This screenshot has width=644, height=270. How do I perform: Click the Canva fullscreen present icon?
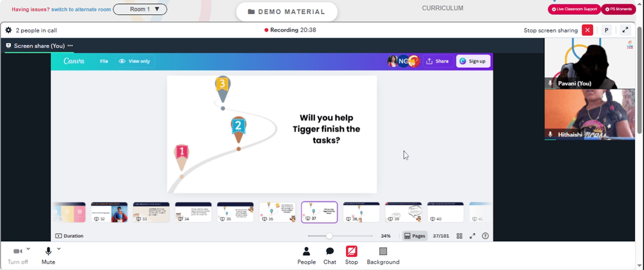click(x=472, y=236)
